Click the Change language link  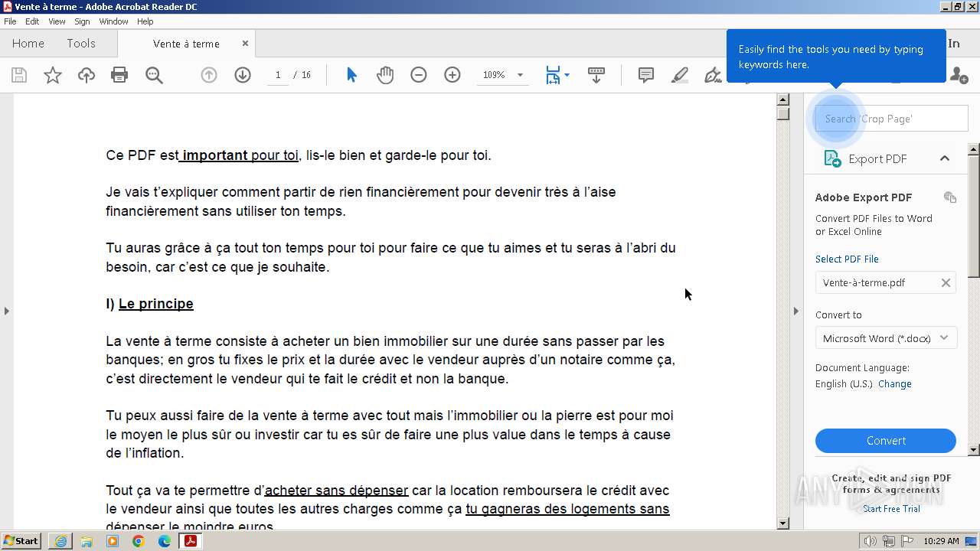click(894, 384)
